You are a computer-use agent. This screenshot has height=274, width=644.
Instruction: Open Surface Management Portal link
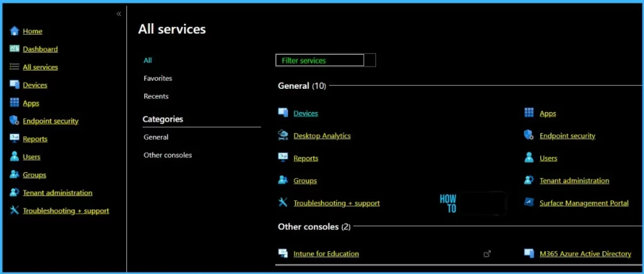(584, 203)
